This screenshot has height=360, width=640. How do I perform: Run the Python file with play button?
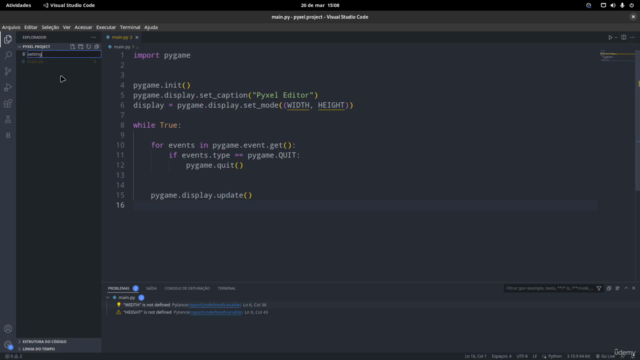610,37
